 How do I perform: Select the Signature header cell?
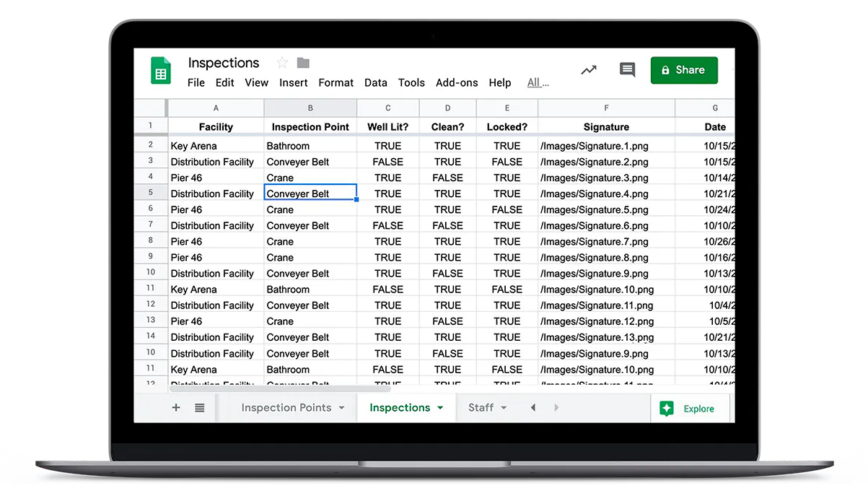click(x=606, y=126)
